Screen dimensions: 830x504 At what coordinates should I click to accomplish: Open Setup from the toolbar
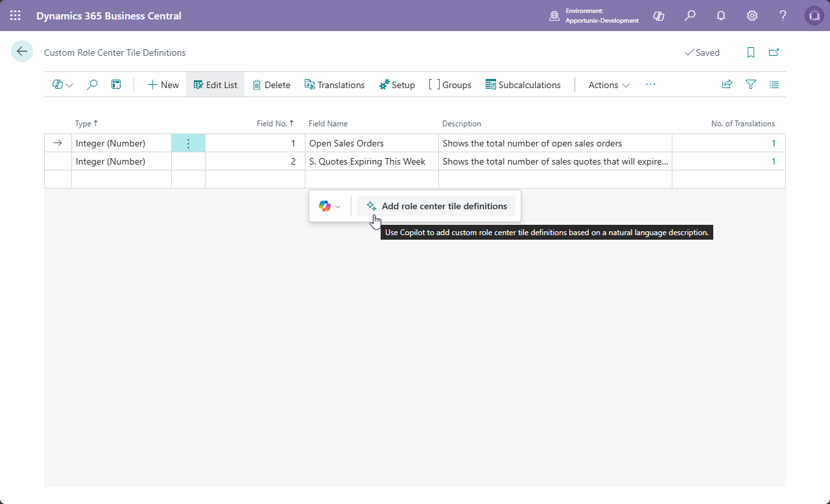(x=397, y=85)
